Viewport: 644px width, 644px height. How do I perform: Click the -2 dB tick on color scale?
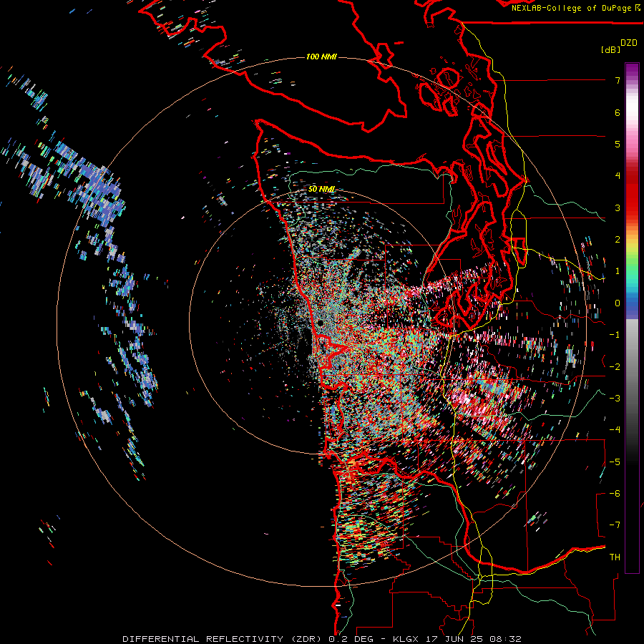tap(615, 367)
